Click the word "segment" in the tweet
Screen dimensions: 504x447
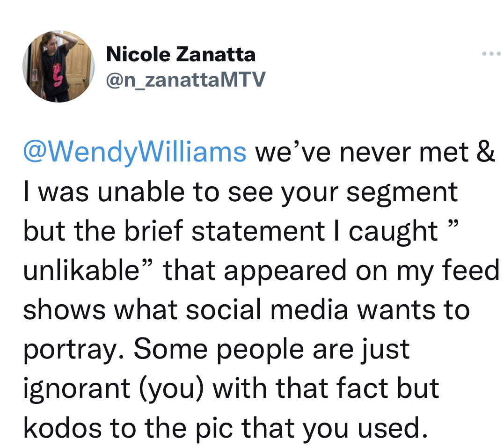click(x=402, y=193)
